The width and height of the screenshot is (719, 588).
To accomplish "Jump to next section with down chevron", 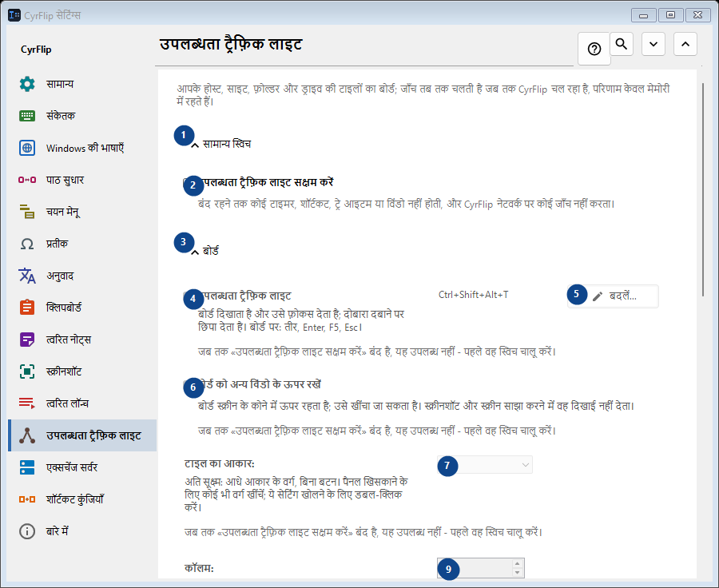I will [653, 44].
